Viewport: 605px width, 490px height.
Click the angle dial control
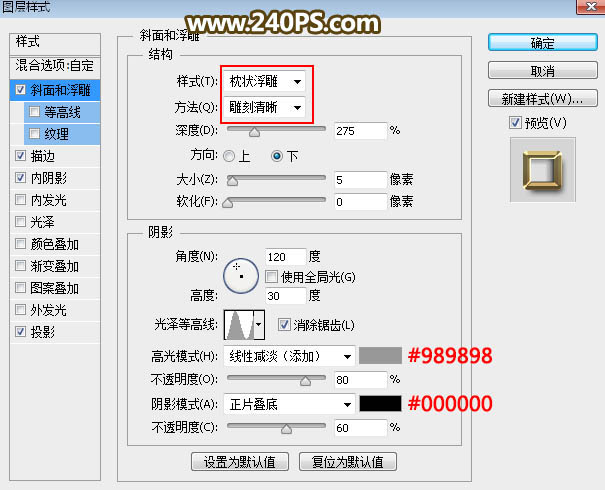(x=241, y=276)
